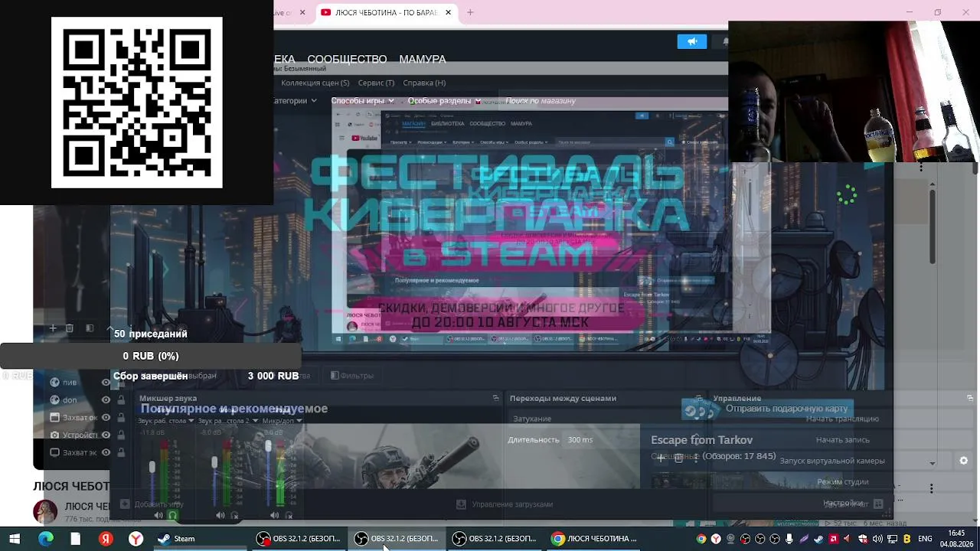Mute the first desktop audio channel speaker icon

(159, 515)
